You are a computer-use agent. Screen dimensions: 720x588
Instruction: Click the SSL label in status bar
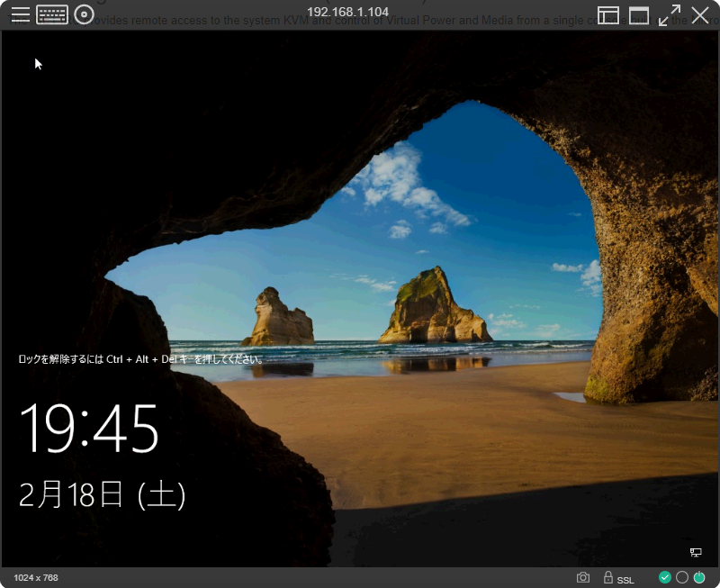[x=625, y=581]
